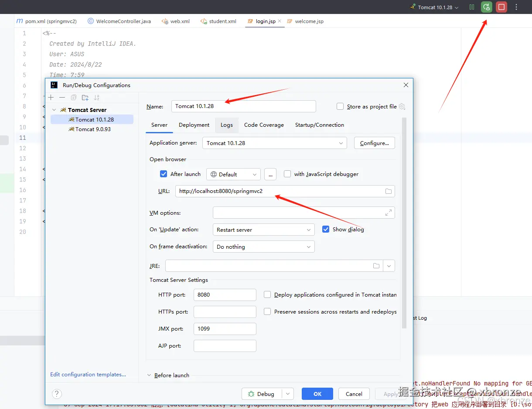Click the OK button
Viewport: 532px width, 409px height.
tap(317, 394)
